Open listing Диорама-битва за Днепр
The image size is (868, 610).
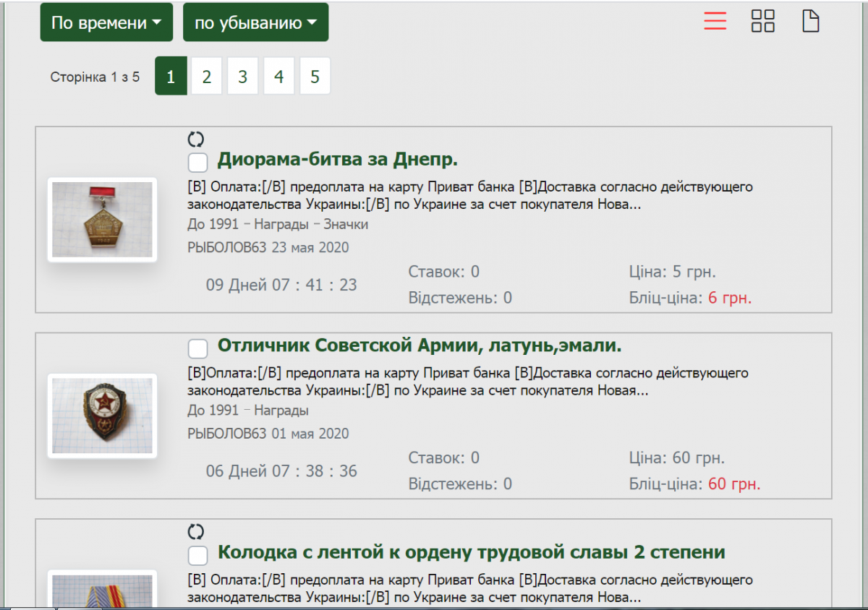tap(338, 159)
